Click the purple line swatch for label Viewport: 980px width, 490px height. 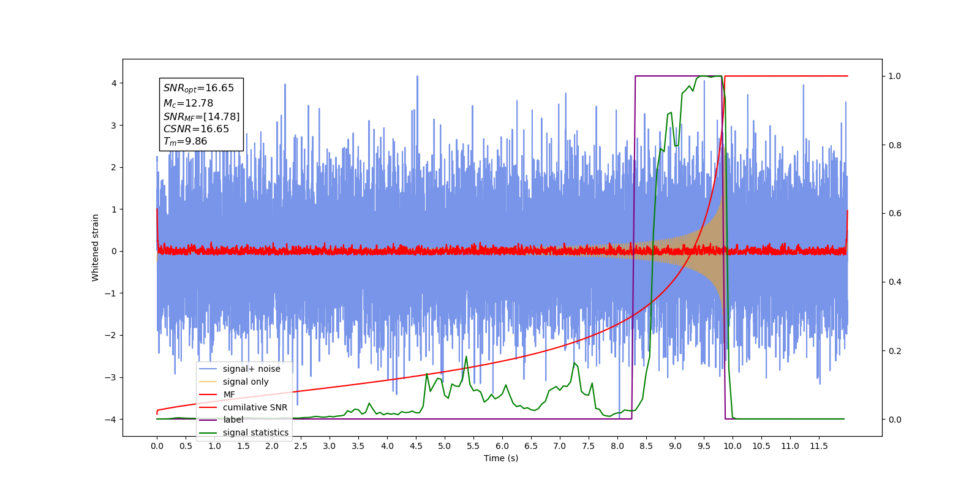[208, 420]
